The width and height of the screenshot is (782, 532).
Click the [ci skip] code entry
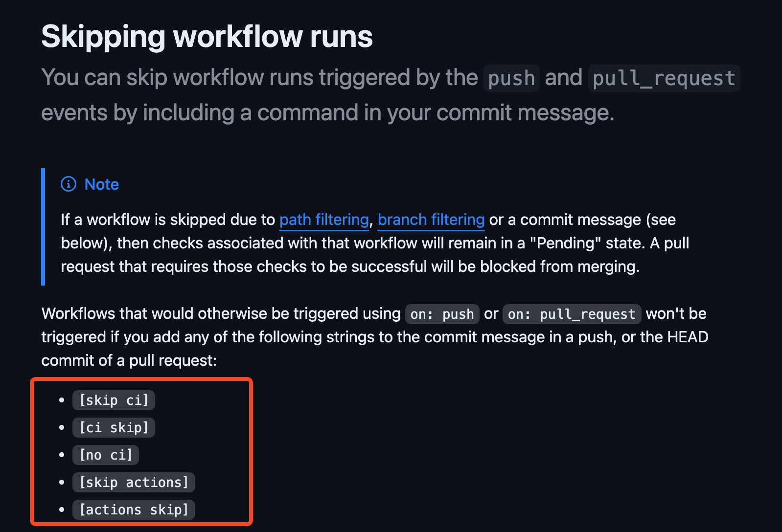pyautogui.click(x=114, y=427)
